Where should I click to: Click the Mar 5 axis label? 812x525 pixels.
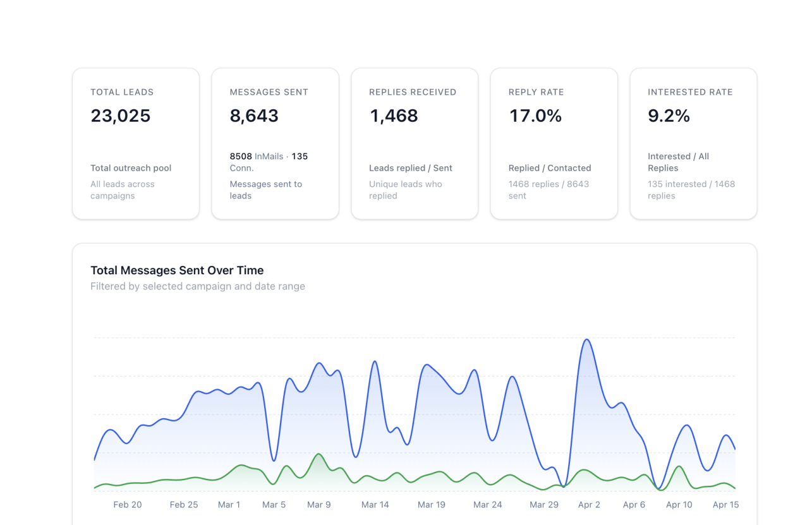pos(274,505)
